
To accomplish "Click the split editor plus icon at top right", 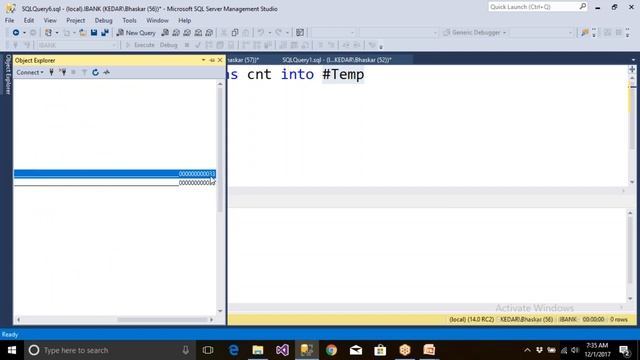I will 632,69.
